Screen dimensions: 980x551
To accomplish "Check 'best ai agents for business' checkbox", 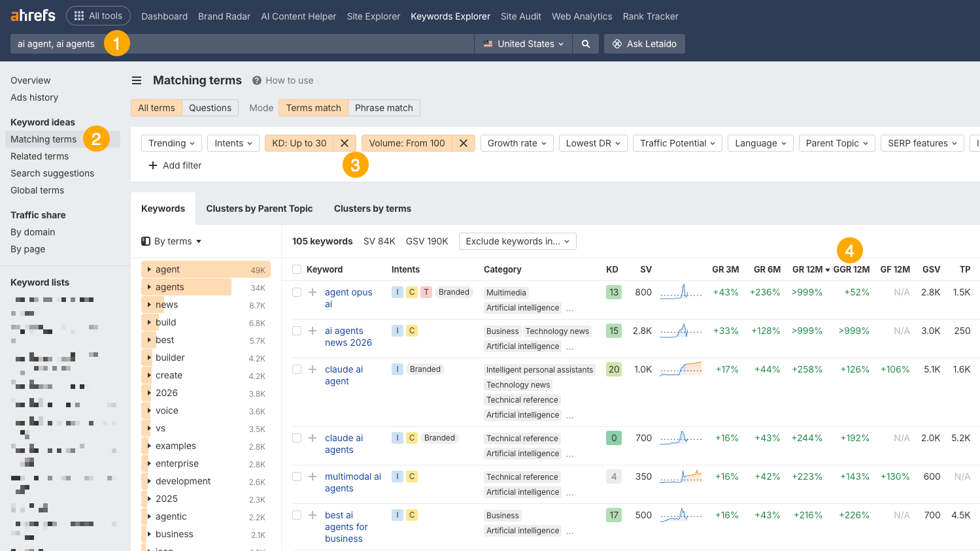I will tap(297, 515).
